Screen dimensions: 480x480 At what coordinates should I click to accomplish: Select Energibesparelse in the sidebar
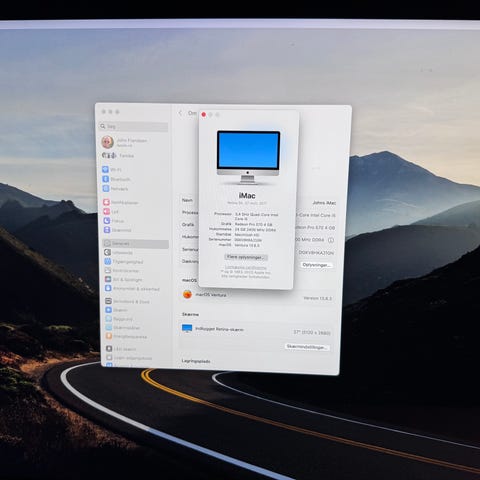[x=127, y=337]
